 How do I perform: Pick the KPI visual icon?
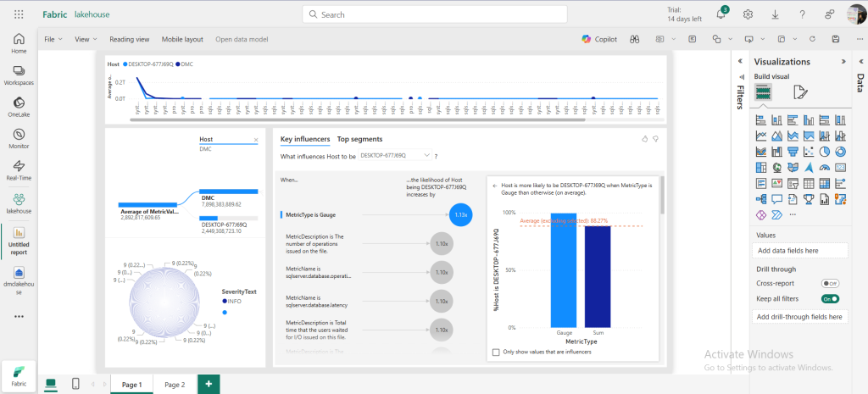pyautogui.click(x=776, y=183)
